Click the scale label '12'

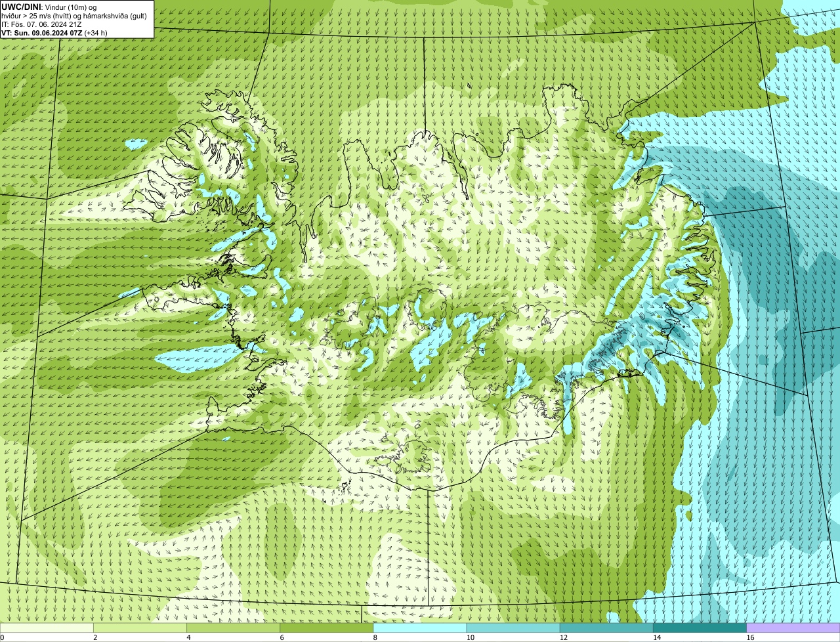click(x=564, y=637)
